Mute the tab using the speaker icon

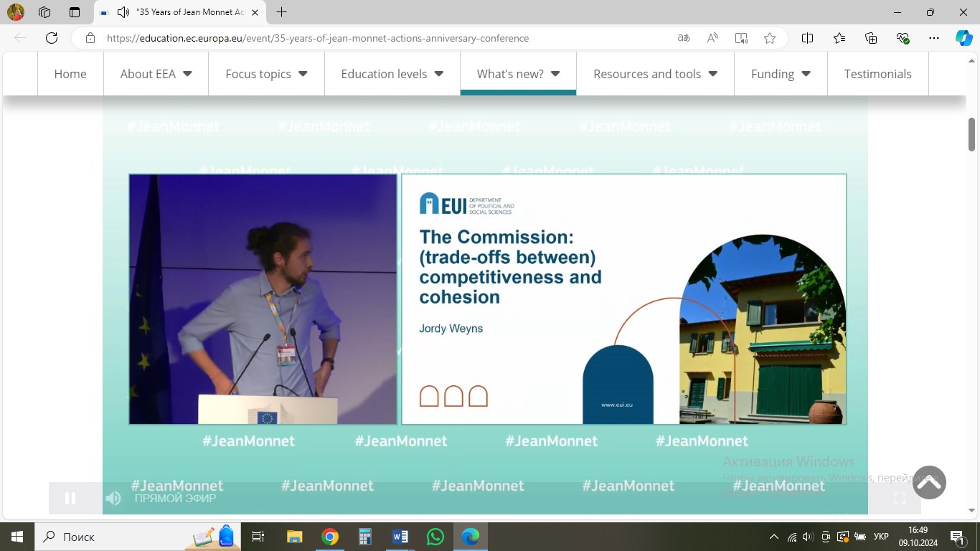pos(123,12)
